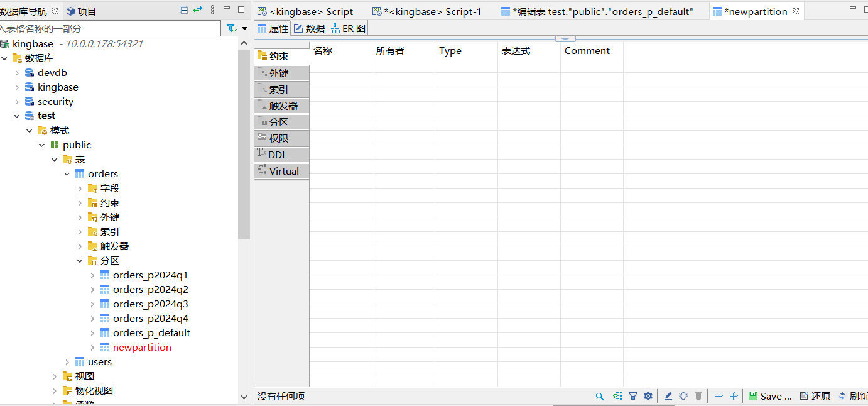Collapse the orders table node
The height and width of the screenshot is (406, 868).
pyautogui.click(x=67, y=174)
